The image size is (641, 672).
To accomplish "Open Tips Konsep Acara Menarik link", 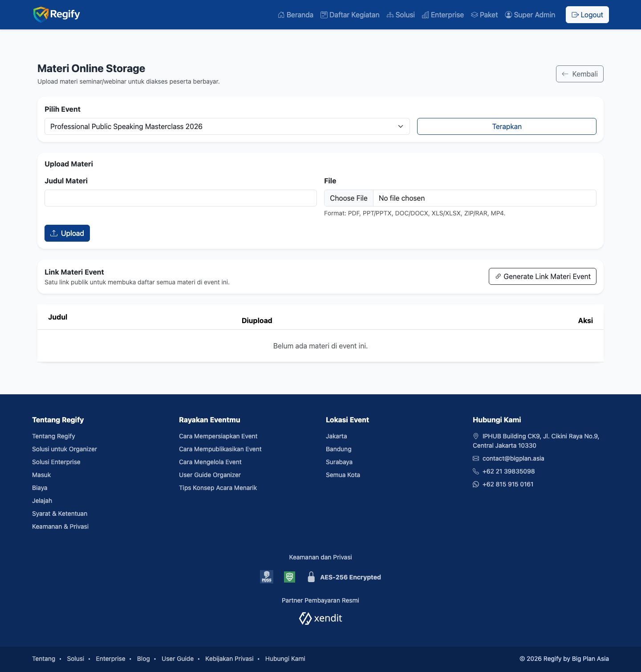I will point(218,488).
